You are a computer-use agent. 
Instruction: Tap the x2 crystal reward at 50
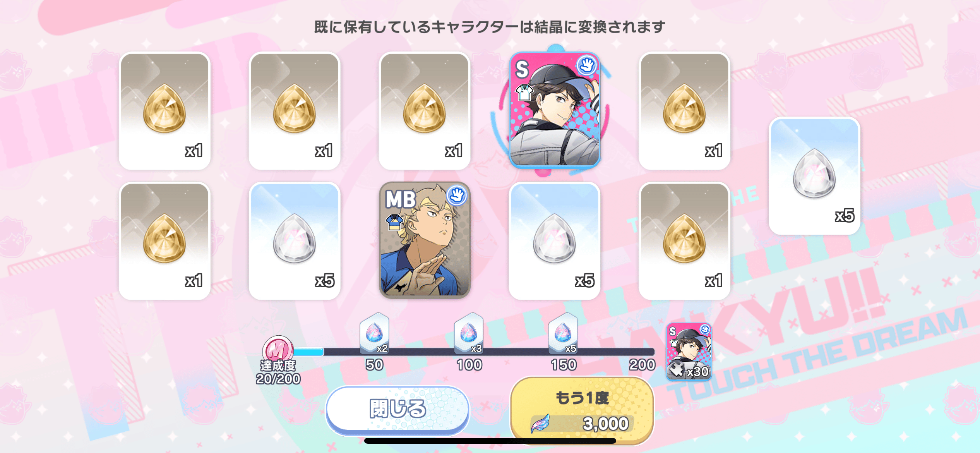374,333
